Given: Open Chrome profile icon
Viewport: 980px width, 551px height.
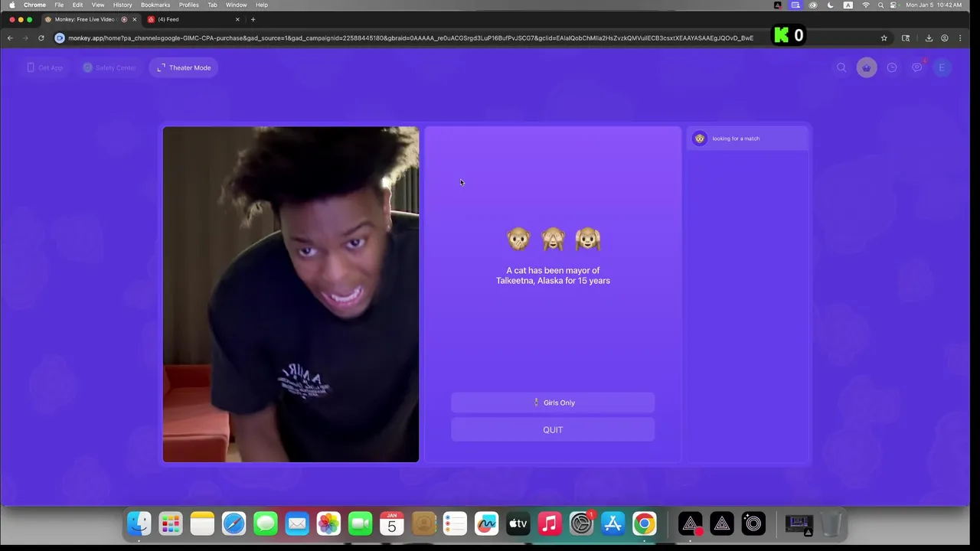Looking at the screenshot, I should 945,37.
